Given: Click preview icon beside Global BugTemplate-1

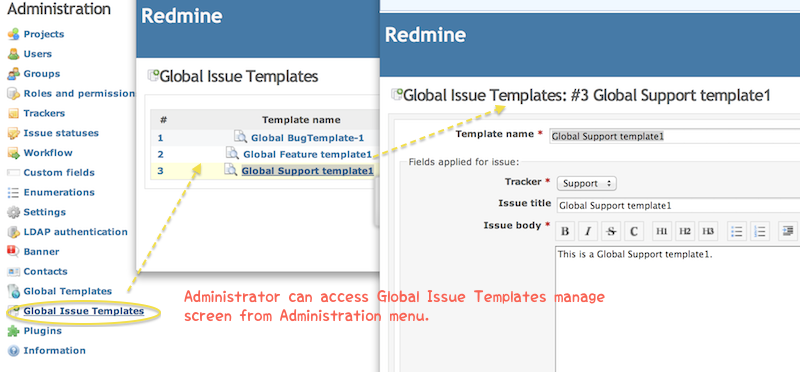Looking at the screenshot, I should pyautogui.click(x=240, y=137).
